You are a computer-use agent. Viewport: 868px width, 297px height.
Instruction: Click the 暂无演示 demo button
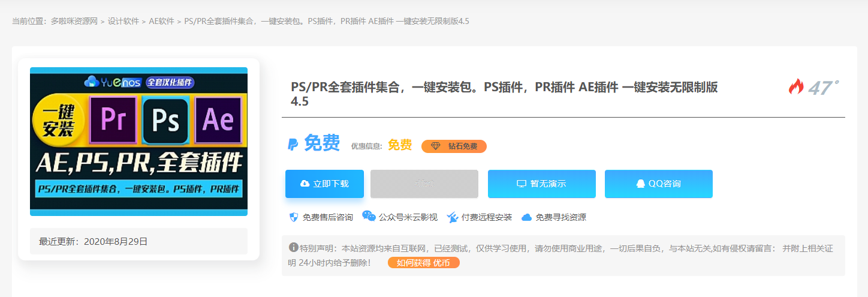click(x=541, y=184)
